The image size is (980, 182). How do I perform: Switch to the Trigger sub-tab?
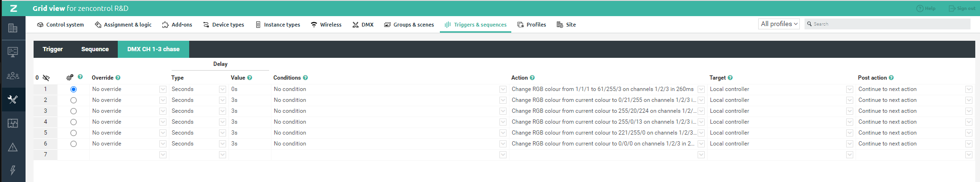52,49
